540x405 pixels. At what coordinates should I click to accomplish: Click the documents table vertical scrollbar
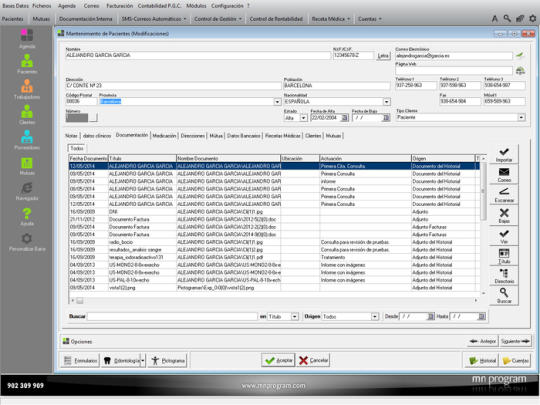(x=483, y=225)
